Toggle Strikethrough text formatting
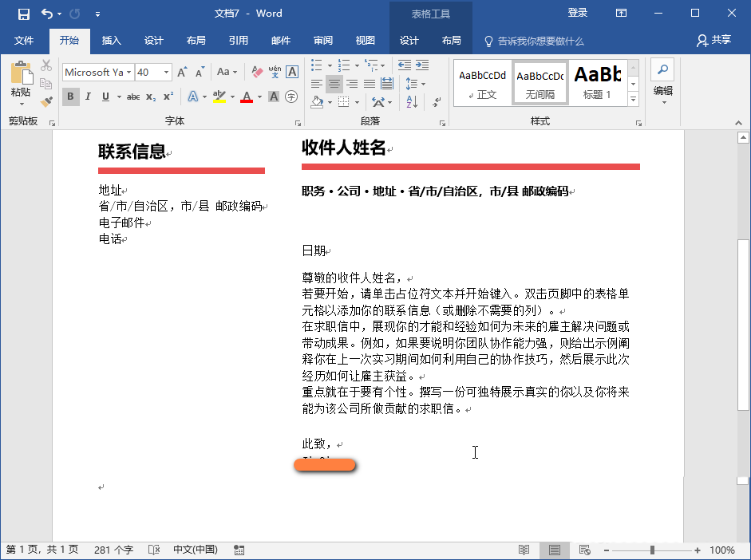751x560 pixels. pyautogui.click(x=132, y=97)
